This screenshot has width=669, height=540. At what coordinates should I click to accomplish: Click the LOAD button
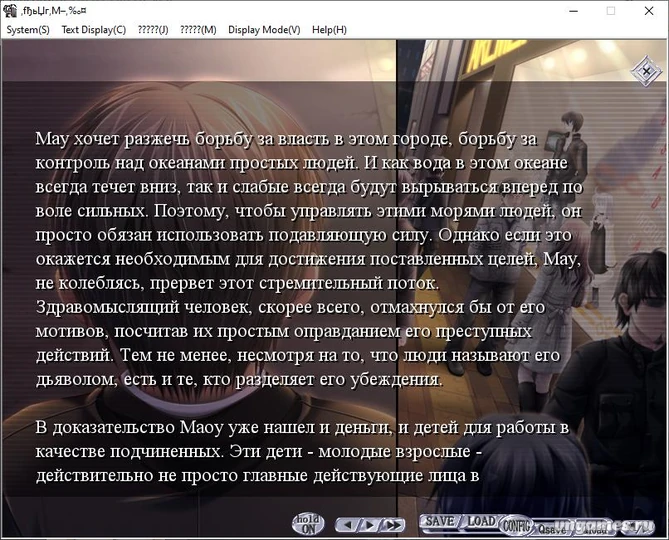(481, 521)
